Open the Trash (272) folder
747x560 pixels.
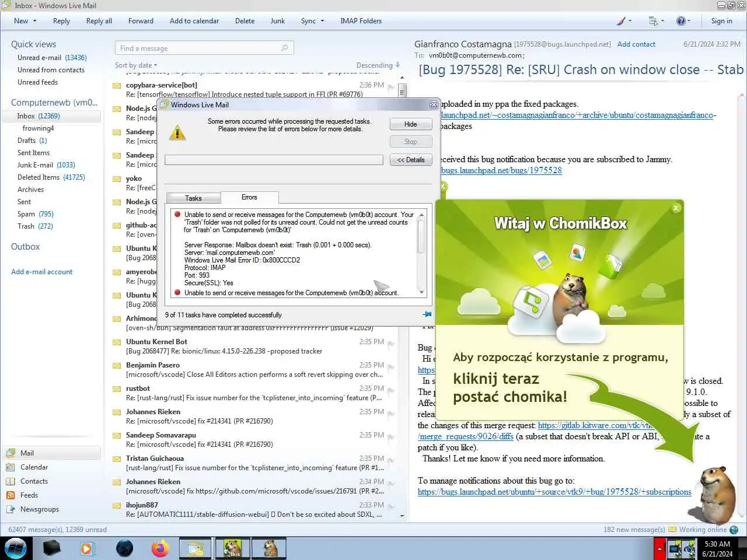(35, 226)
